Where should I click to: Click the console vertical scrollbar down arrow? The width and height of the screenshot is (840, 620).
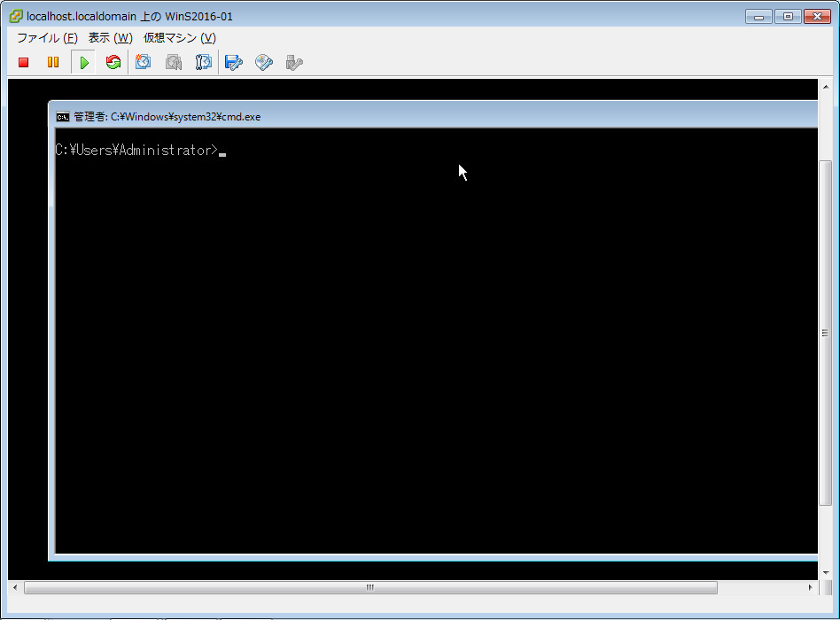pos(826,572)
